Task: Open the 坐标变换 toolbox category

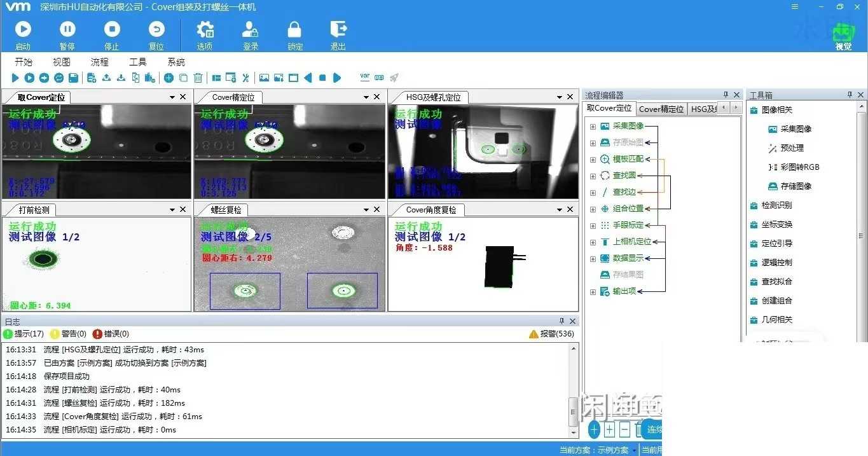Action: coord(771,224)
